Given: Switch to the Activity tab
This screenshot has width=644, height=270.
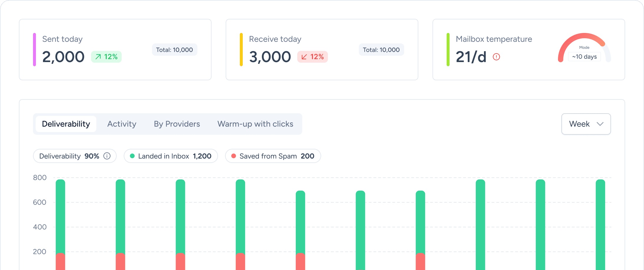Looking at the screenshot, I should 122,124.
